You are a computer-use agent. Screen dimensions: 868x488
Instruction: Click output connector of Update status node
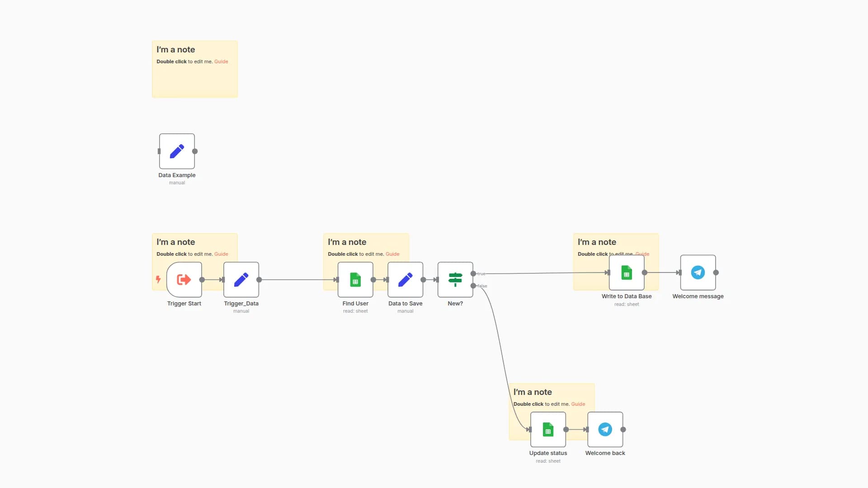[566, 429]
